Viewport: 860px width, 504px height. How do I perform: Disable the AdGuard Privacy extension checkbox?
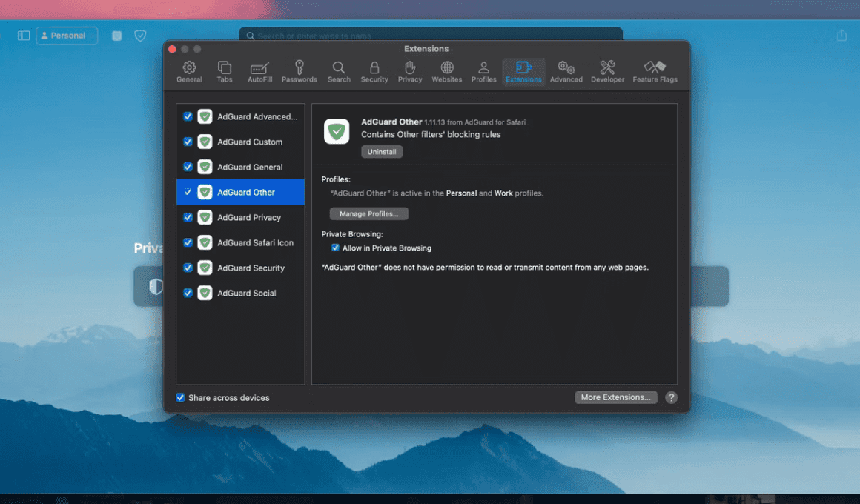(188, 217)
